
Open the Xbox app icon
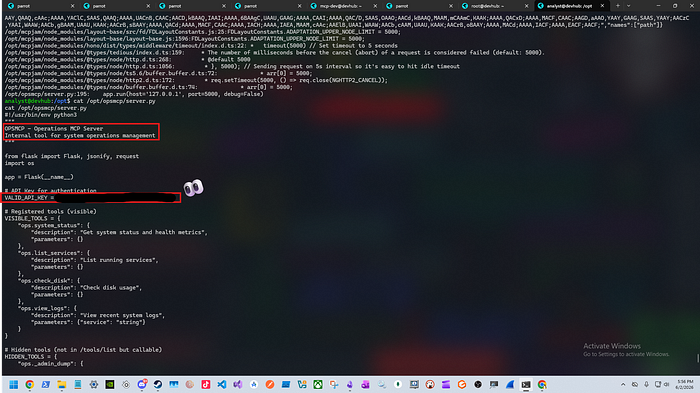(318, 385)
